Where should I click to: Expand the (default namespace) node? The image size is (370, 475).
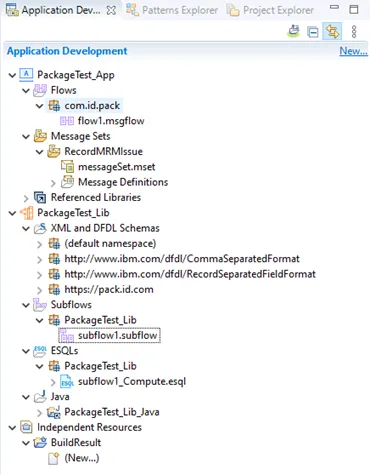[x=40, y=244]
